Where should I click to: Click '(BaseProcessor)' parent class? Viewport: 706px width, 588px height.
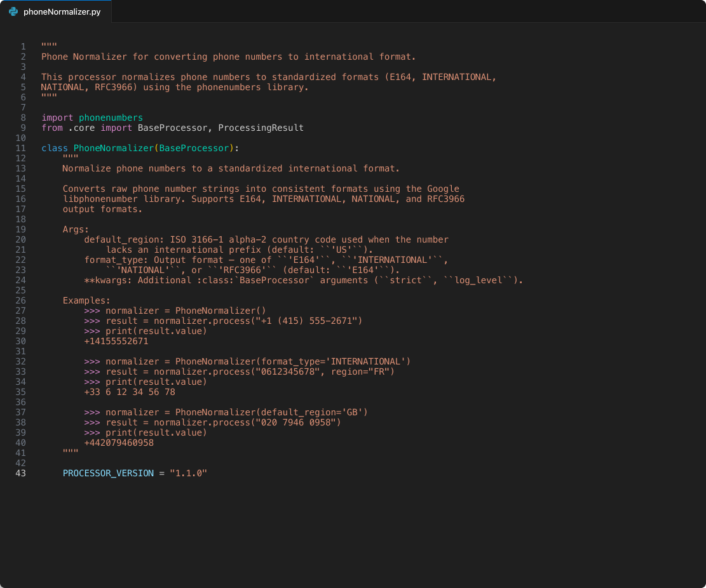click(x=194, y=148)
